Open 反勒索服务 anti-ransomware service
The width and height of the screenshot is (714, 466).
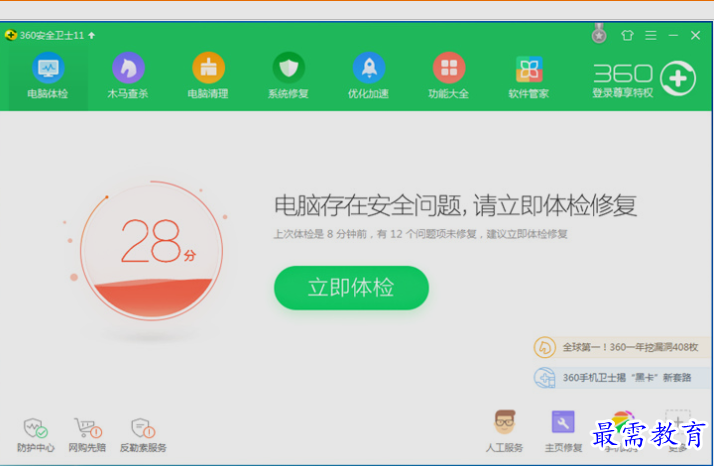pyautogui.click(x=143, y=435)
